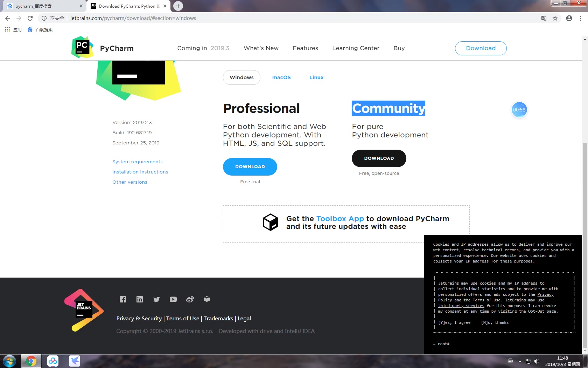The image size is (588, 368).
Task: Open the bird app taskbar icon
Action: (x=75, y=361)
